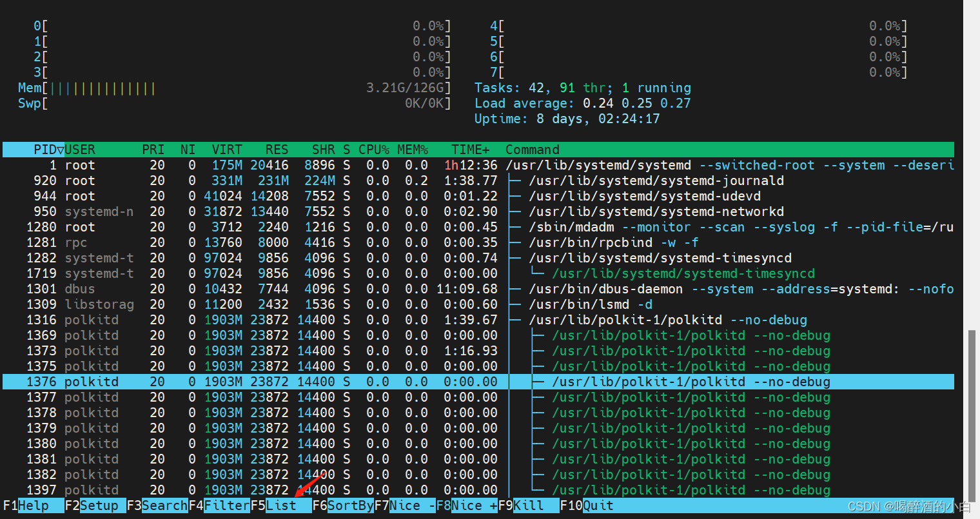980x519 pixels.
Task: Select the /usr/bin/rpcbind process row
Action: pos(478,242)
